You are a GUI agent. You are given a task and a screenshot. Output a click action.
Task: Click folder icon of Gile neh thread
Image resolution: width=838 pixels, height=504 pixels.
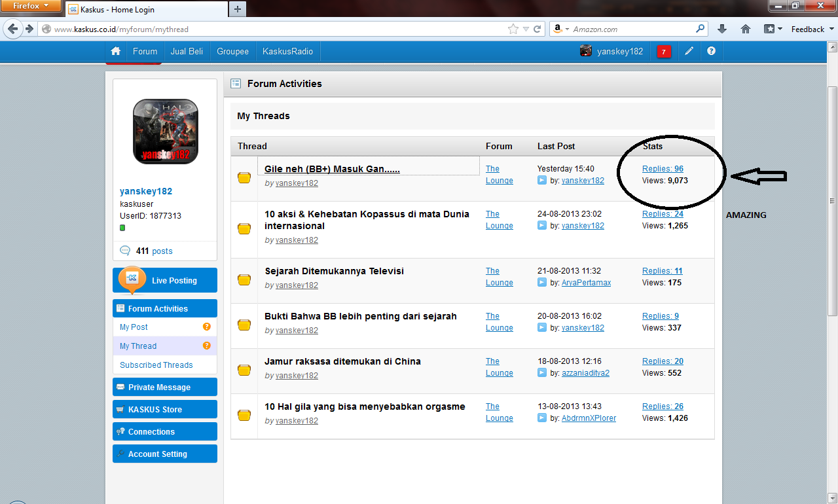point(244,177)
